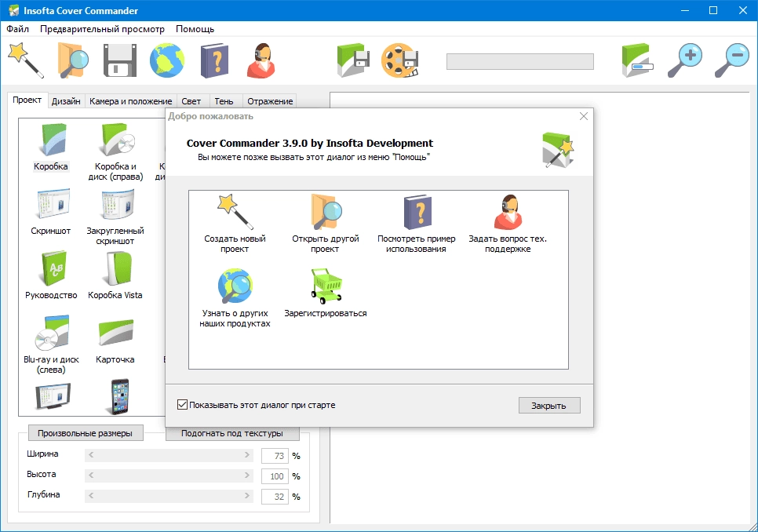
Task: Click the toolbar progress bar
Action: point(519,61)
